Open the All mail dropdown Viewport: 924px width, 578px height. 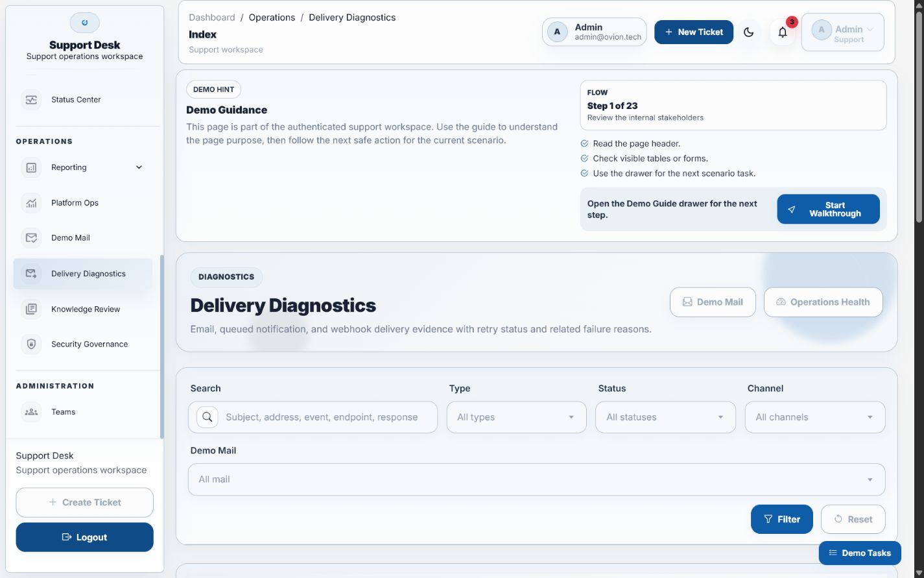tap(537, 479)
